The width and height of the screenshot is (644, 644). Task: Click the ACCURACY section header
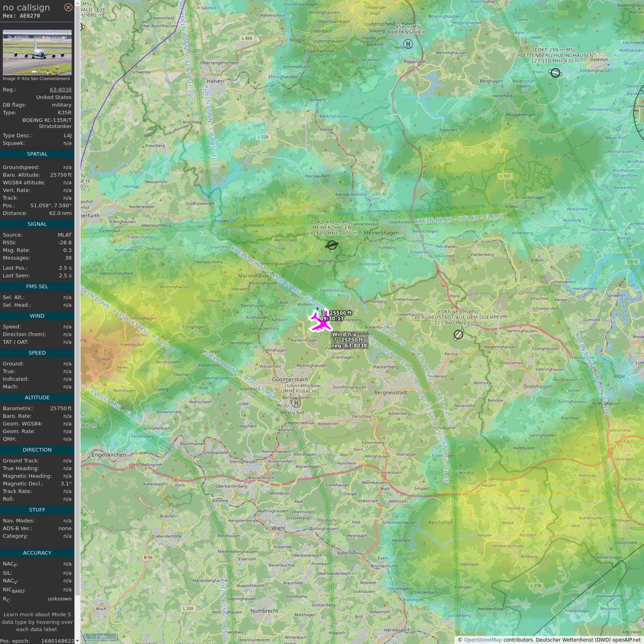click(x=37, y=553)
